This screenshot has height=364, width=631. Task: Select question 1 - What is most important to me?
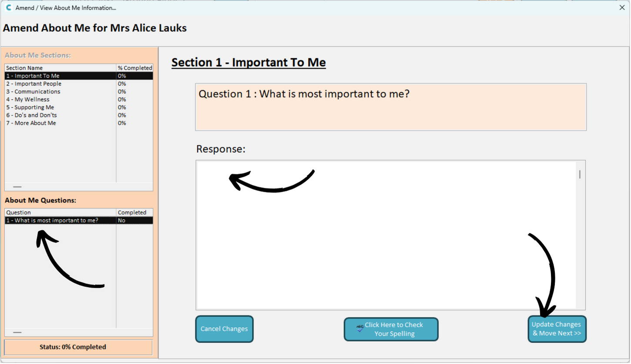(79, 220)
